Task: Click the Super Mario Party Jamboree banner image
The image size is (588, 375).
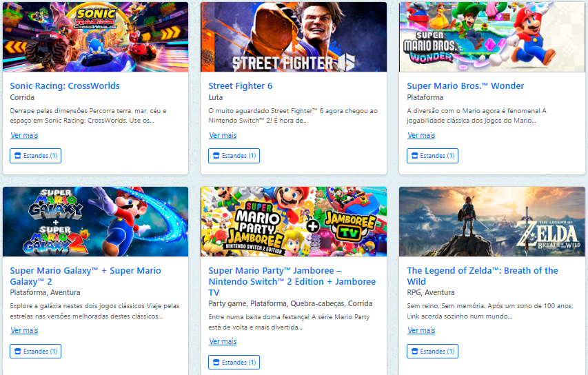Action: tap(294, 221)
